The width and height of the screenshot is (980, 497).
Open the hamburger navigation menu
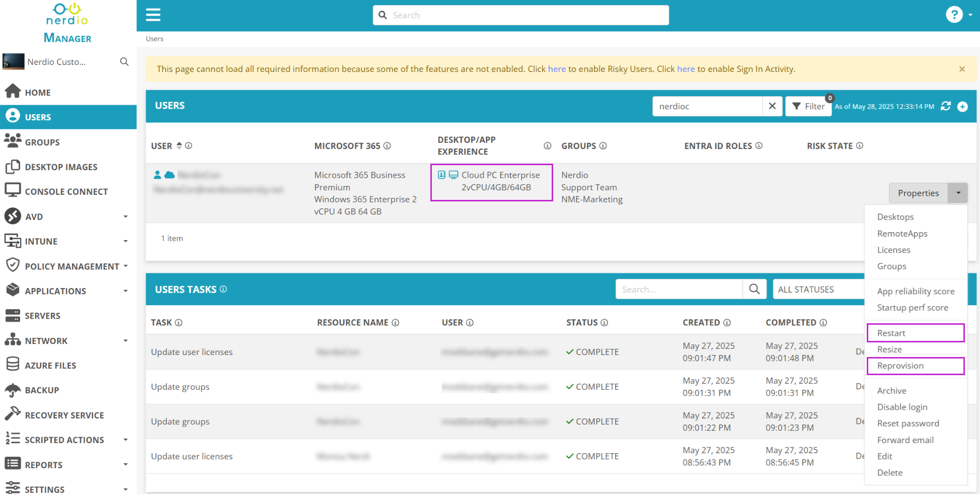tap(153, 15)
